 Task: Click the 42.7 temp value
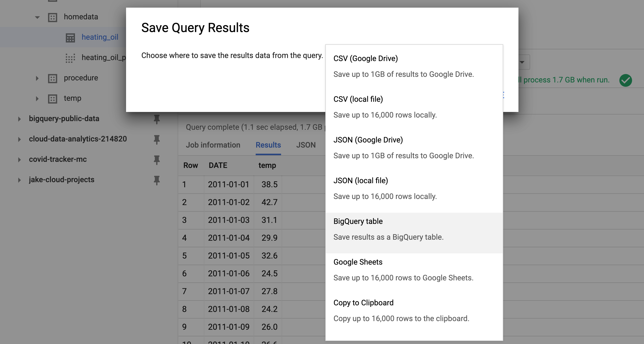click(x=269, y=202)
